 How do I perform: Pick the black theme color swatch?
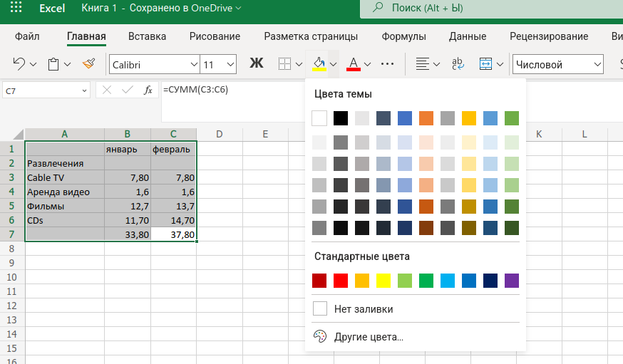(341, 118)
